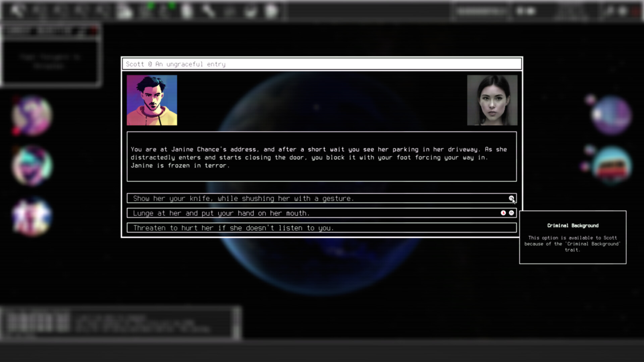The width and height of the screenshot is (644, 362).
Task: Select right-side teal and red avatar
Action: click(612, 166)
